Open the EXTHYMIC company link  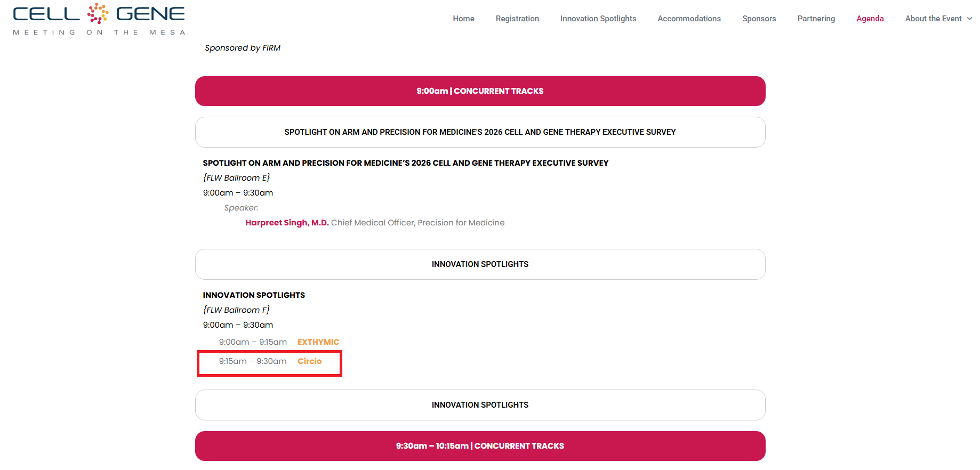click(x=318, y=342)
